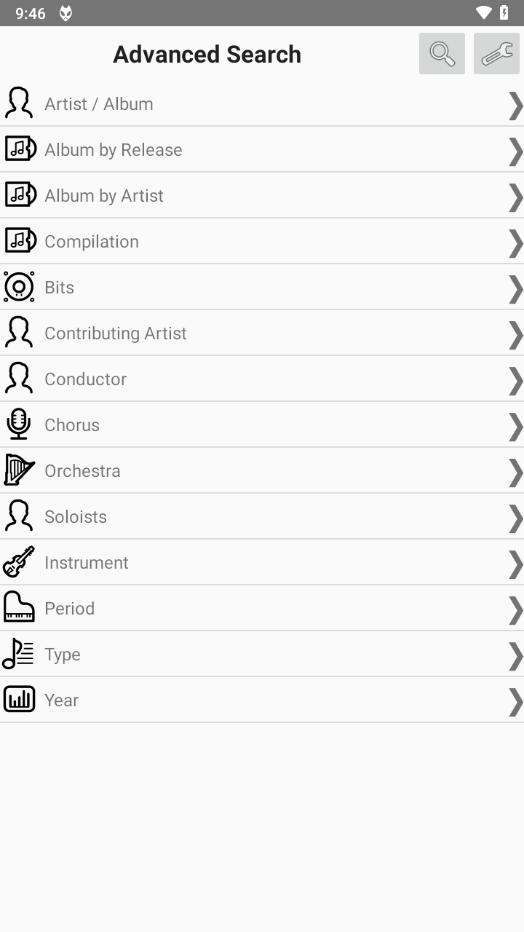524x932 pixels.
Task: Tap the harp icon next to Orchestra
Action: [x=19, y=470]
